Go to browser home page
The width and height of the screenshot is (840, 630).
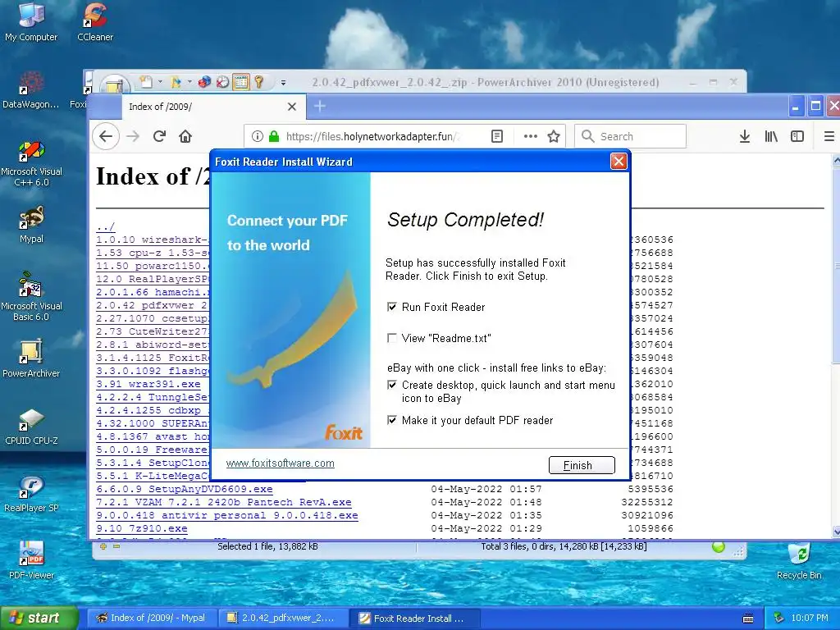click(185, 137)
